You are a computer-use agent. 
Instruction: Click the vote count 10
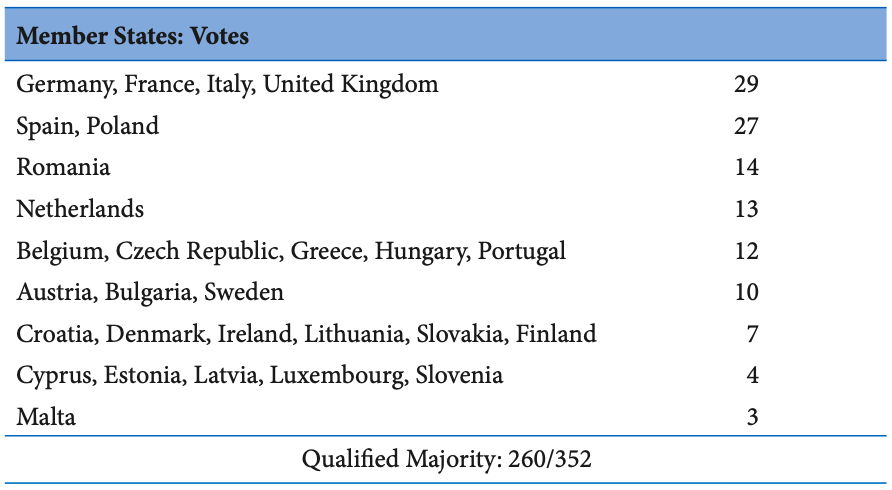coord(746,292)
